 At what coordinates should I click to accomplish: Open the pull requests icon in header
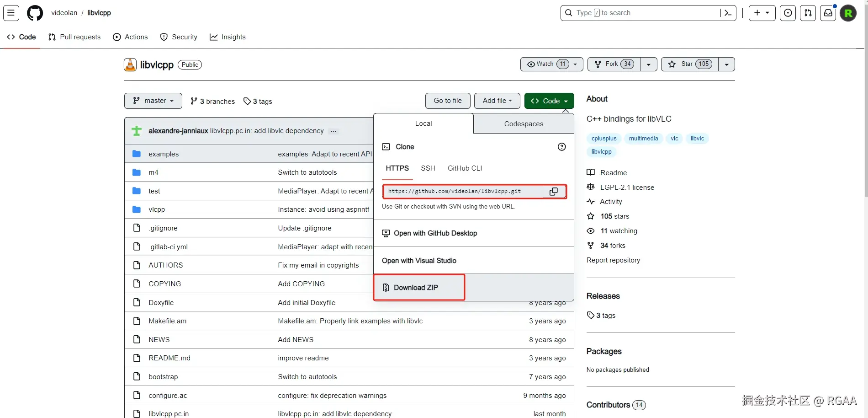pos(808,13)
